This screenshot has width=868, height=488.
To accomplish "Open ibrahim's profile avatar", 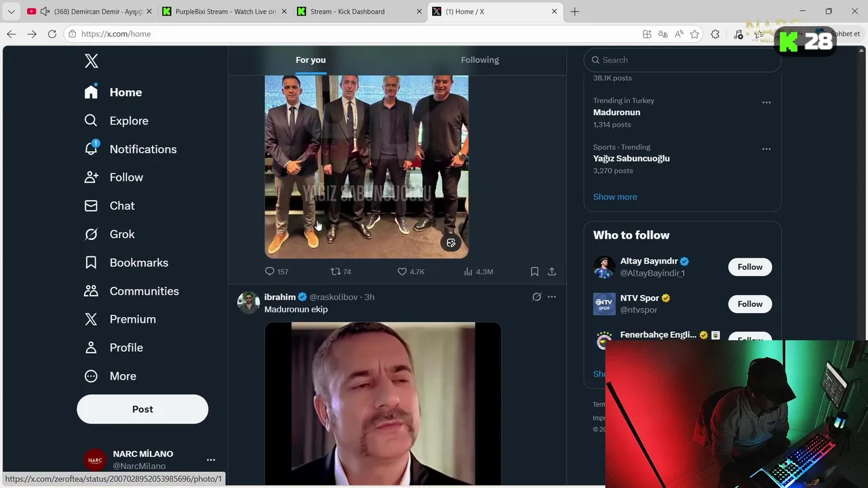I will click(x=249, y=302).
